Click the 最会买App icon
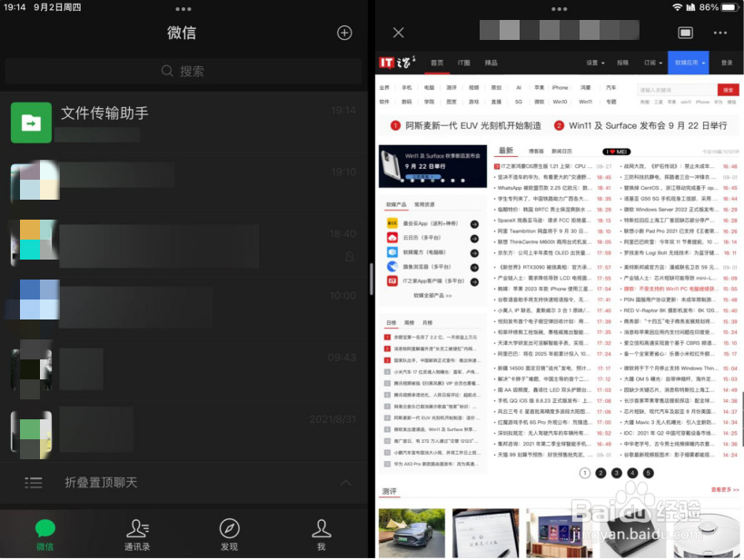This screenshot has width=744, height=560. tap(391, 224)
